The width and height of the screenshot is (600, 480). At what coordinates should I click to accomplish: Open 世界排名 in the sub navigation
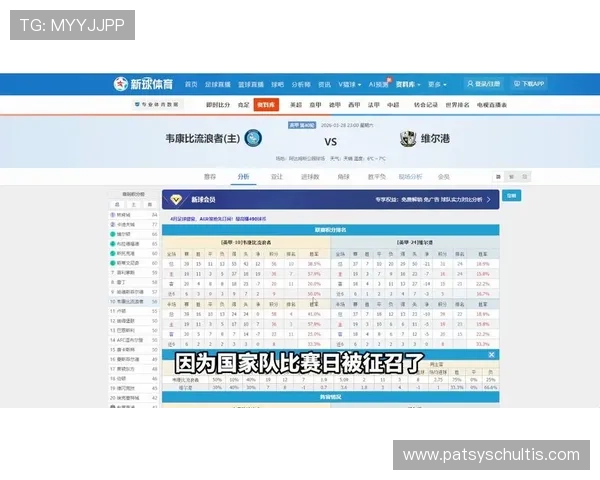click(457, 104)
